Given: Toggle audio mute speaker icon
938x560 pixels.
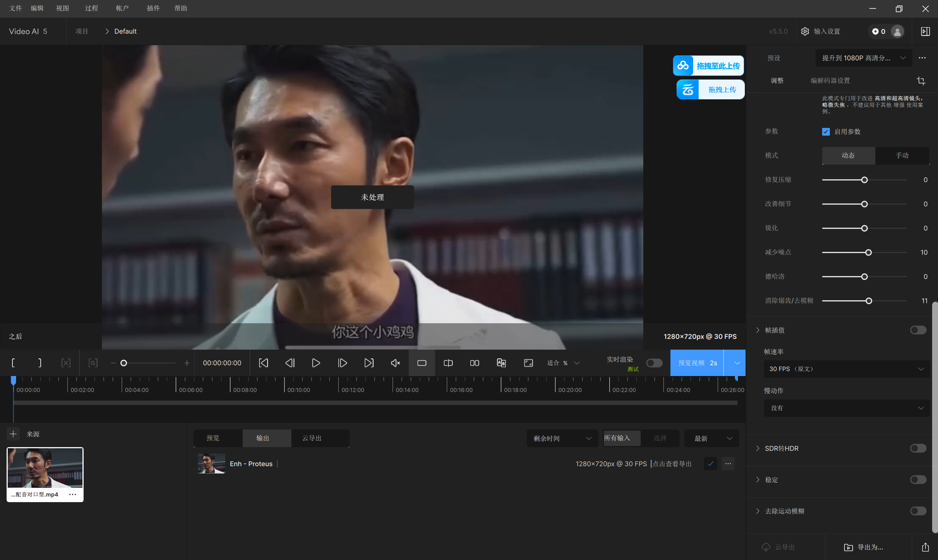Looking at the screenshot, I should click(395, 362).
